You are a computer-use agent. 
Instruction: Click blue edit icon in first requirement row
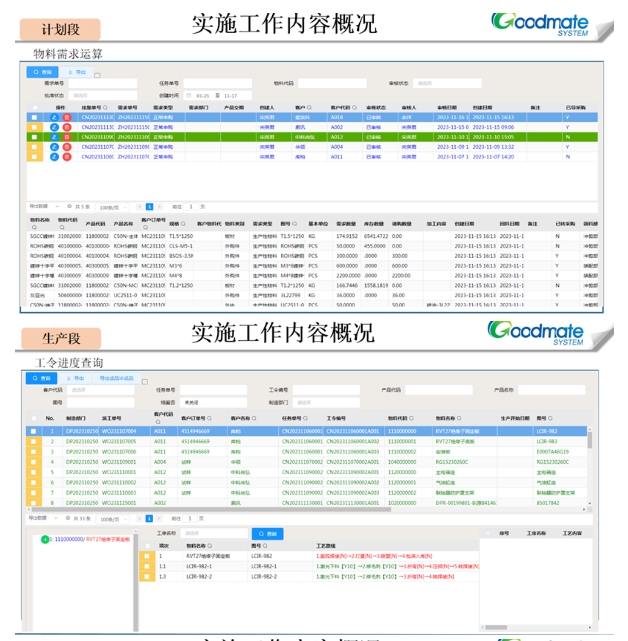(x=54, y=117)
